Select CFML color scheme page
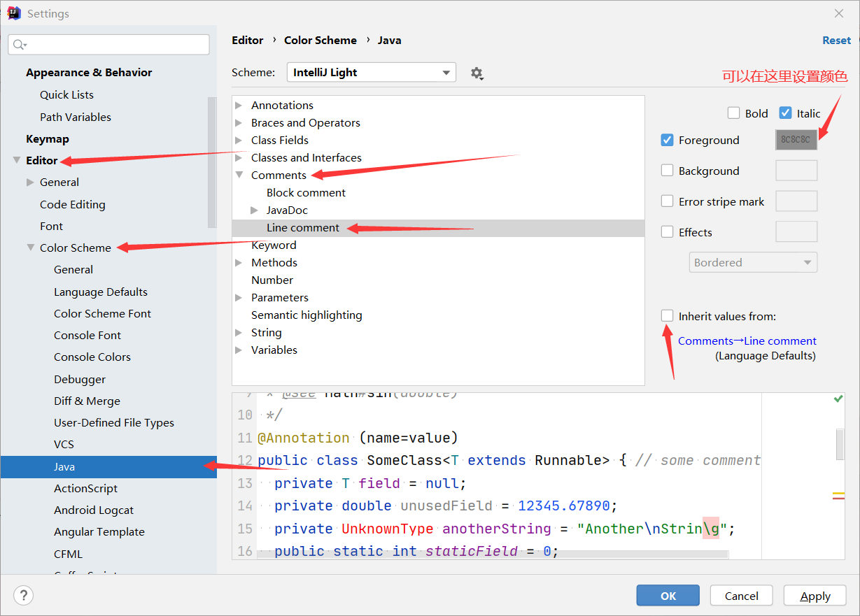 click(x=68, y=554)
